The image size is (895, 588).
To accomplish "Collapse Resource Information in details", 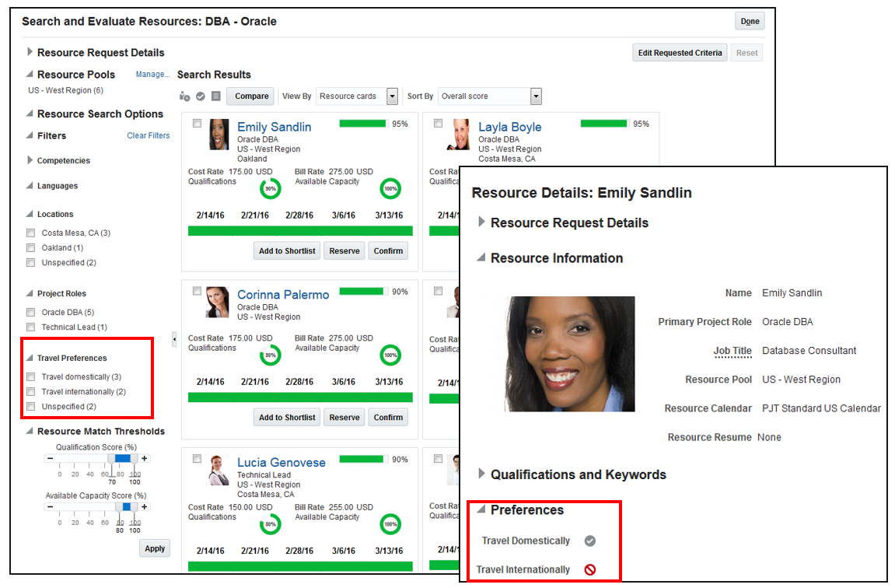I will pos(481,257).
